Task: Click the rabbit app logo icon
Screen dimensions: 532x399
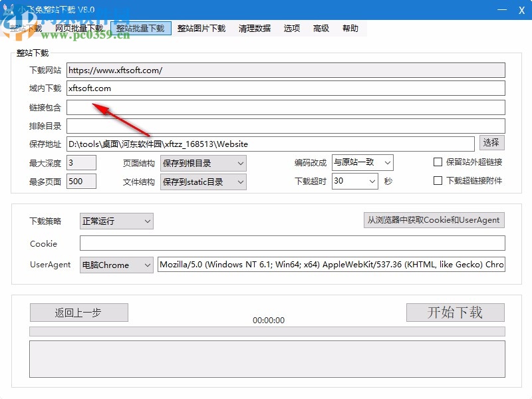Action: tap(9, 9)
